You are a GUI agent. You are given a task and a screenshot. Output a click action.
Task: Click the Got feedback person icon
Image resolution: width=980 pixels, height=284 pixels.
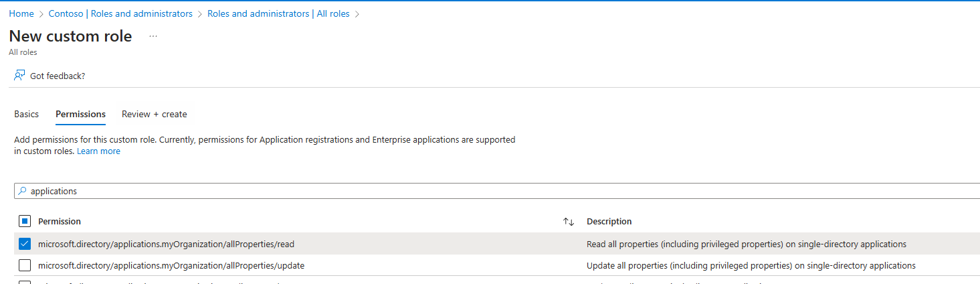pos(19,76)
